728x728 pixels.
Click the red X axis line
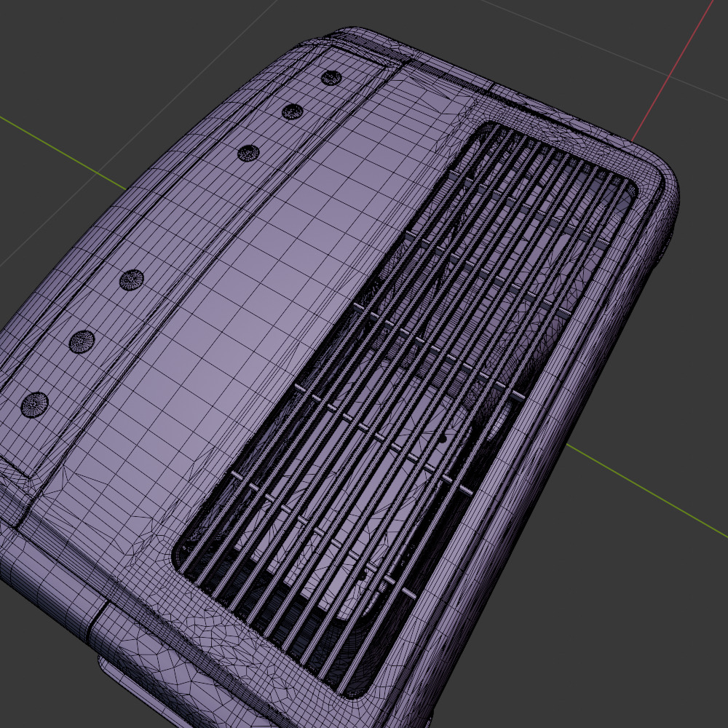pyautogui.click(x=673, y=70)
